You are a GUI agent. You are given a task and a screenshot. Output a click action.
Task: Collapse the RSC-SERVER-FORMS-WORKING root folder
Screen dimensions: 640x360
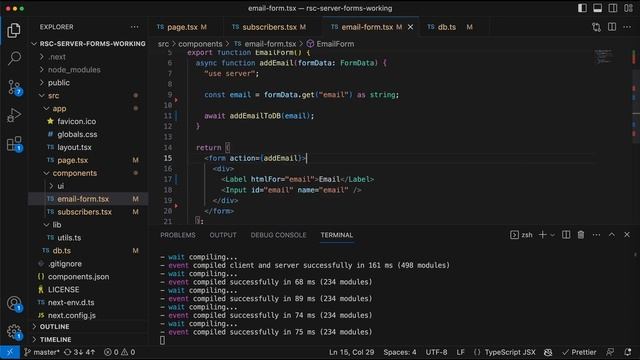[88, 44]
